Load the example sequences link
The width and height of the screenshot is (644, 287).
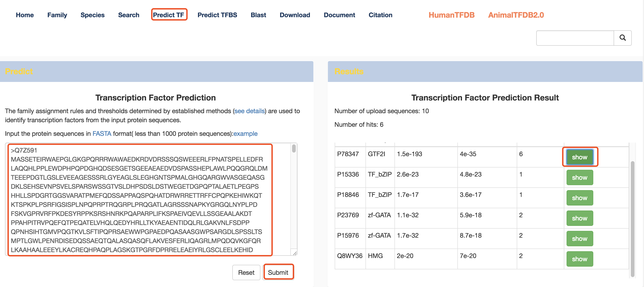[245, 134]
